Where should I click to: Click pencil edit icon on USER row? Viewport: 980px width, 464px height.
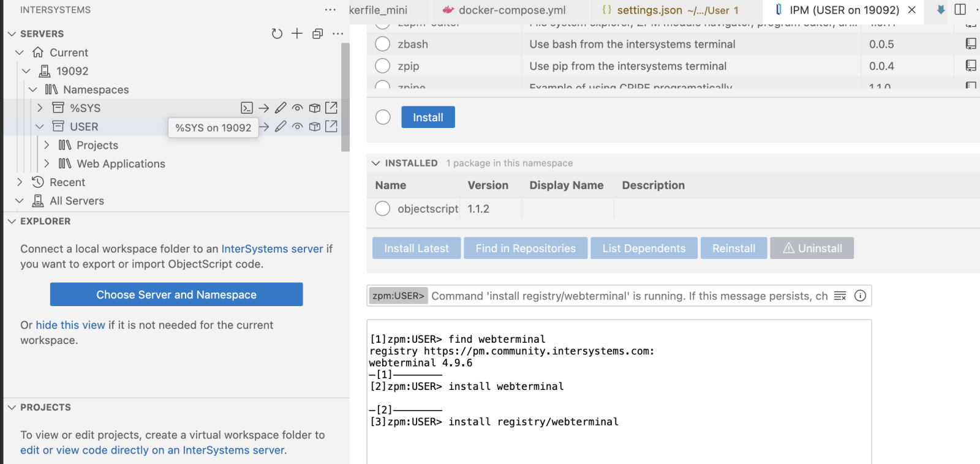click(281, 127)
